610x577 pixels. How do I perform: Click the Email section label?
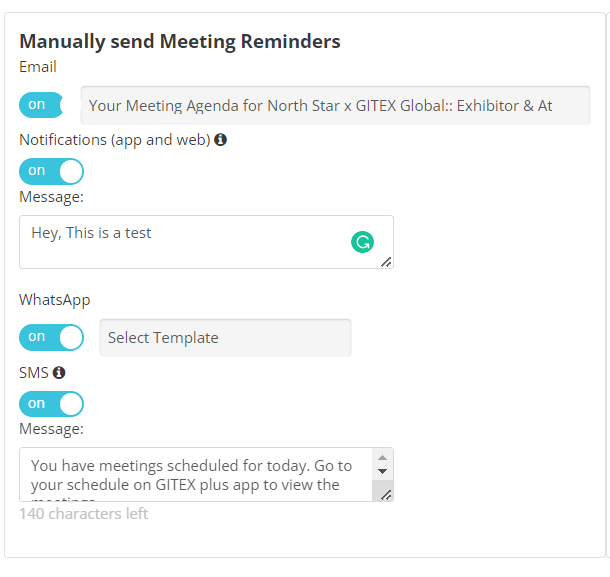click(38, 67)
